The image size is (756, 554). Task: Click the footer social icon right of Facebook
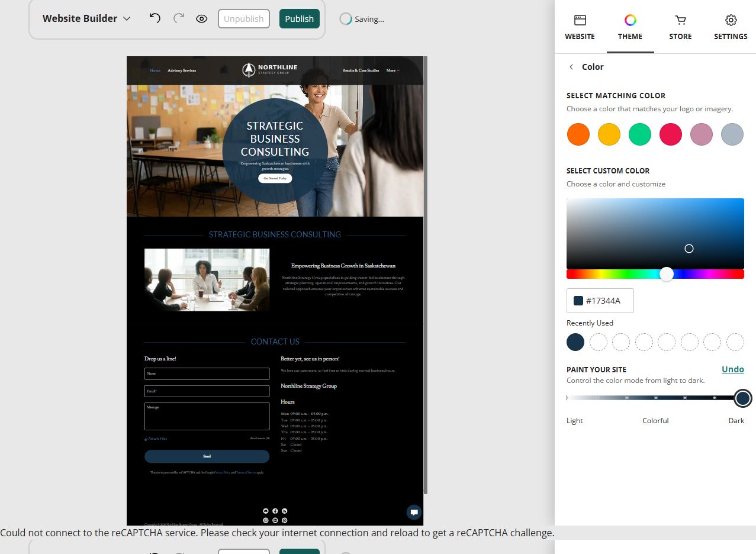coord(284,511)
